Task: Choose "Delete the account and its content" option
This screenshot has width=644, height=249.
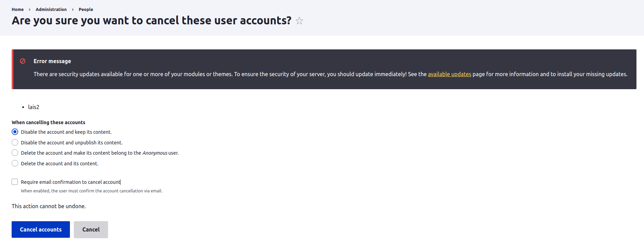Action: [15, 164]
